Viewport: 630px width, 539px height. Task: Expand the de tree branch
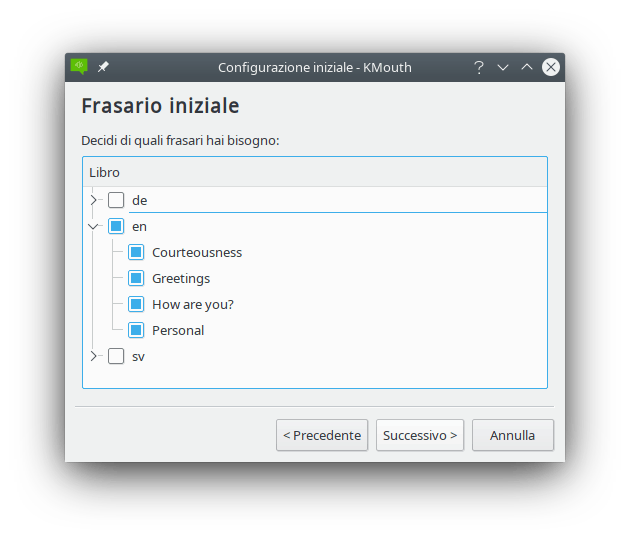tap(94, 200)
